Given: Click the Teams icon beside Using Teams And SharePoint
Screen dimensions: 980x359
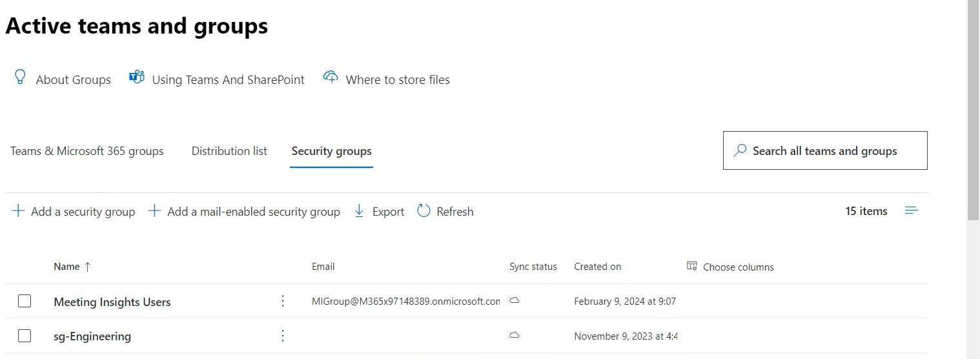Looking at the screenshot, I should (x=136, y=77).
